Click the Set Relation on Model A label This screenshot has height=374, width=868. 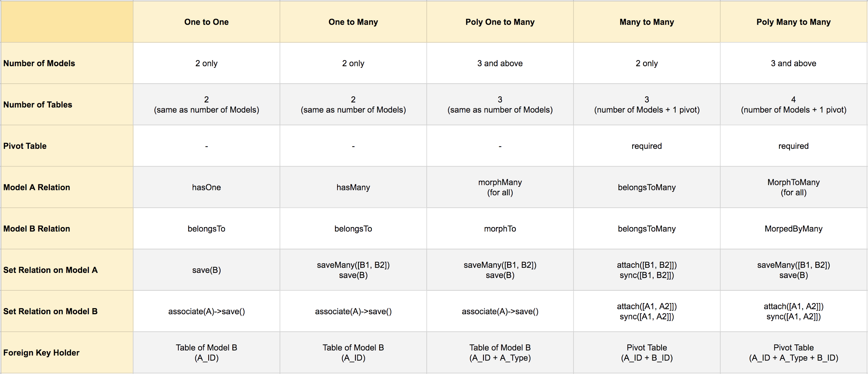coord(51,270)
